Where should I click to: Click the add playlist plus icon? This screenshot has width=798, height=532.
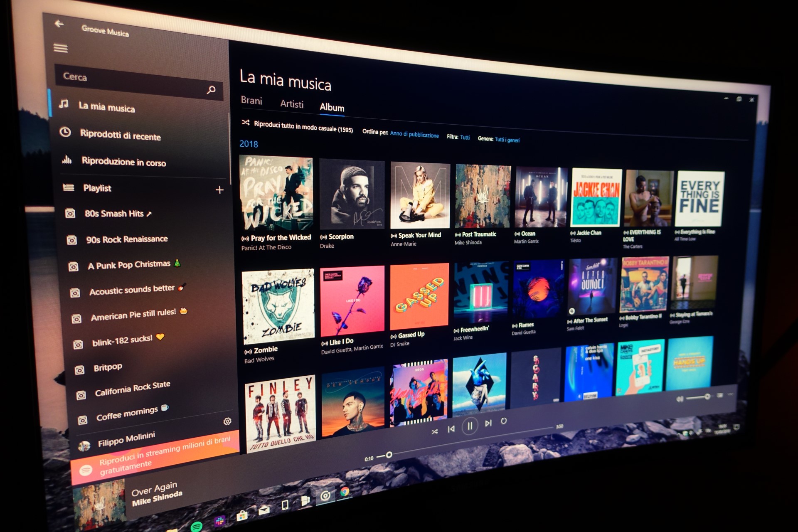(220, 189)
